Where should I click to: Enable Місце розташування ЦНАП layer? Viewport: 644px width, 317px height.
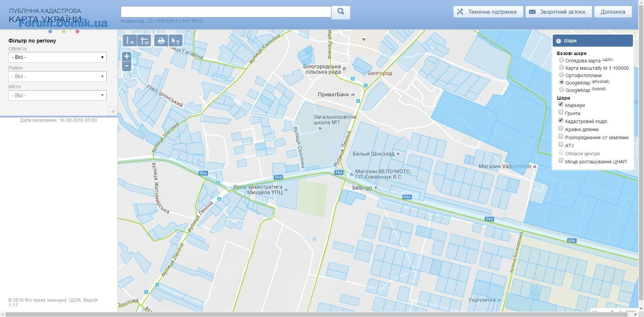click(x=561, y=161)
